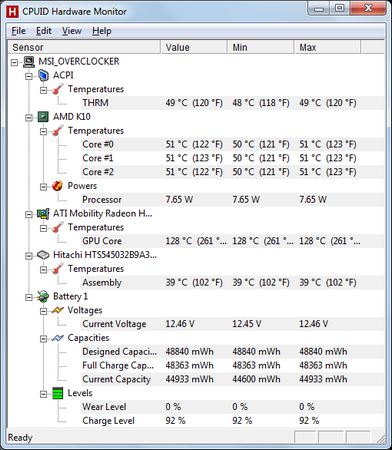Select the Current Voltage row
The image size is (392, 450).
coord(232,324)
